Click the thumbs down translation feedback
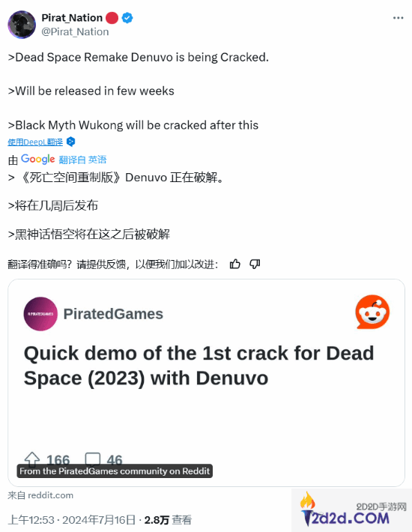The image size is (412, 532). pos(255,264)
